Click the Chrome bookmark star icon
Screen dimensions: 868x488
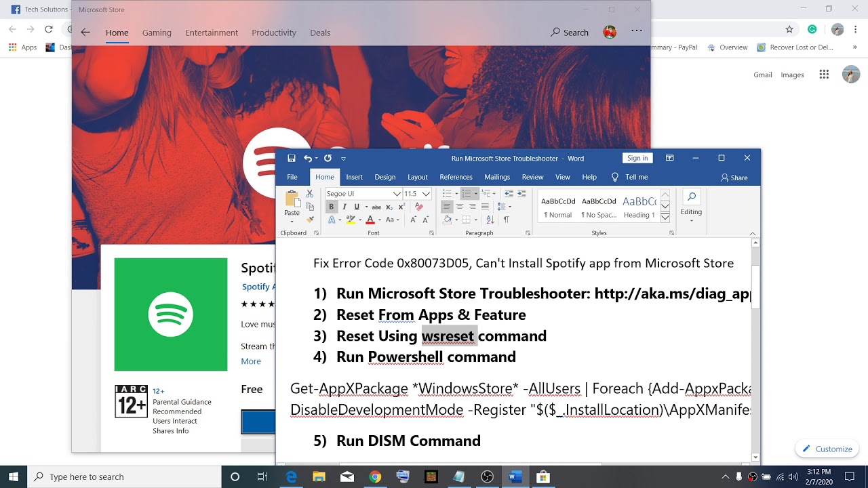pyautogui.click(x=789, y=29)
